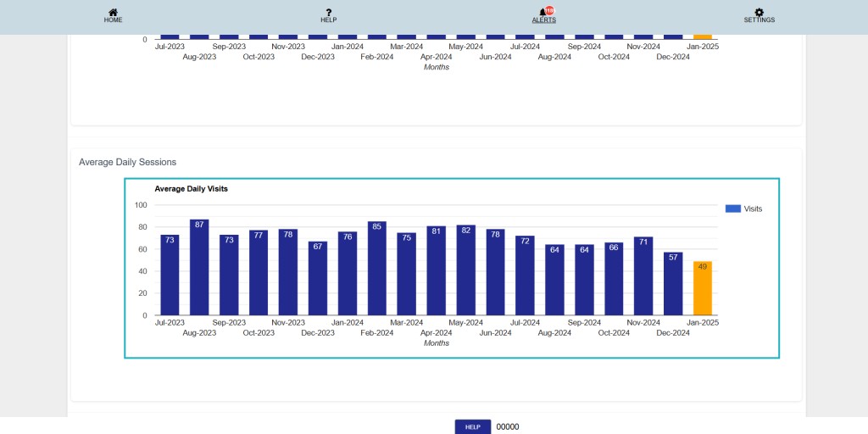This screenshot has height=434, width=868.
Task: Open the Help question mark icon
Action: tap(328, 12)
